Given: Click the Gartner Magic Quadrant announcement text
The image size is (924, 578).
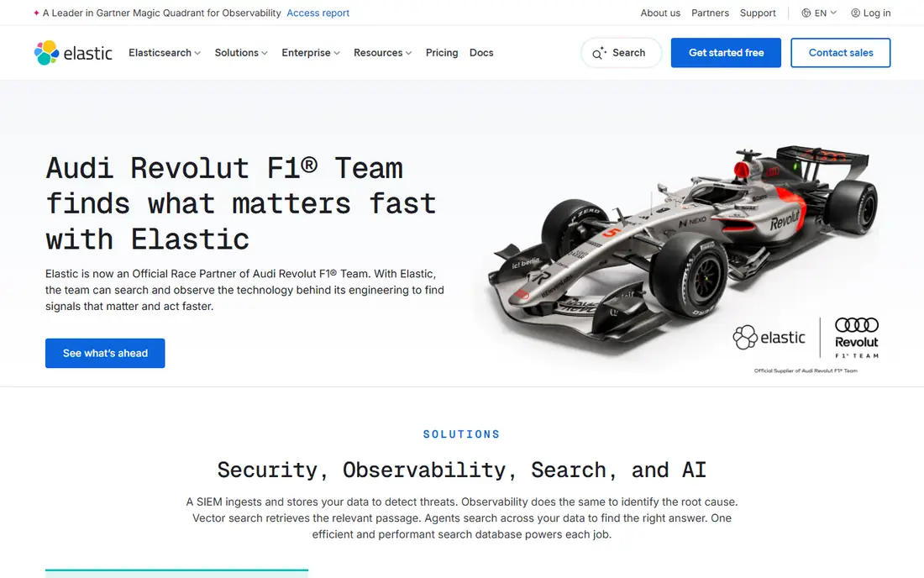Looking at the screenshot, I should (162, 13).
